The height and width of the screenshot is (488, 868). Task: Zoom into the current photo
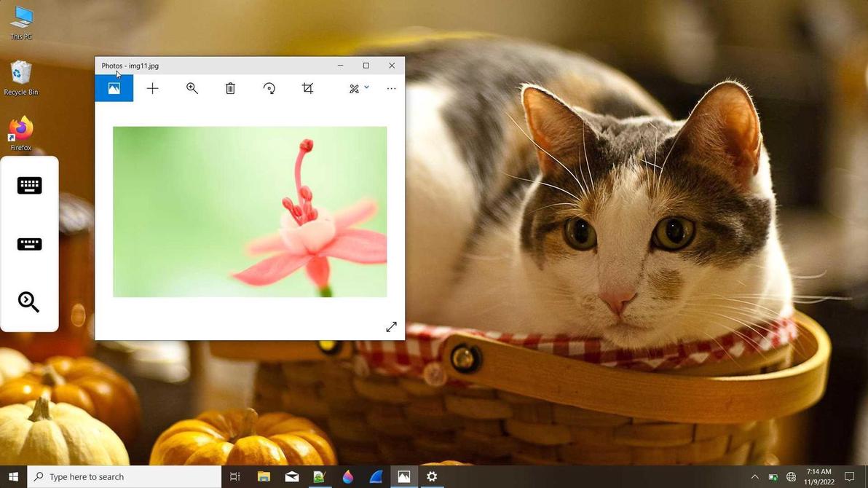(x=192, y=88)
